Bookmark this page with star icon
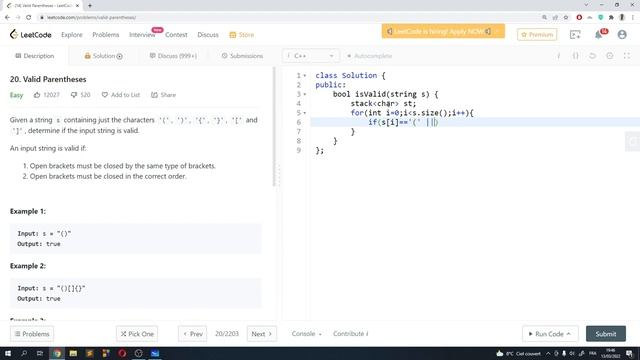The image size is (640, 360). pos(566,18)
